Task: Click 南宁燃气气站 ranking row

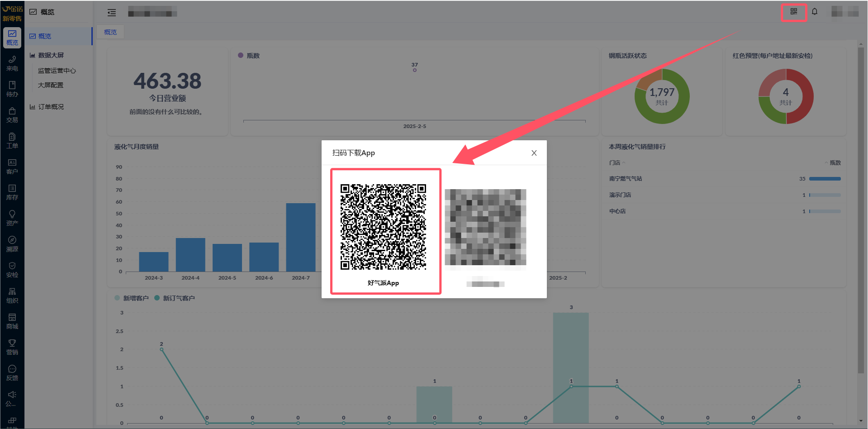Action: click(725, 179)
